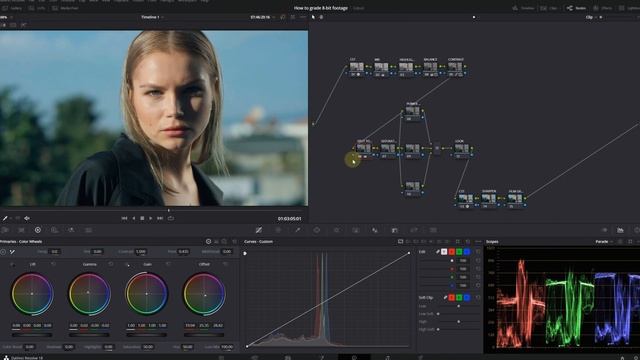The height and width of the screenshot is (360, 640).
Task: Select the Qualifier eyedropper palette icon
Action: (298, 230)
